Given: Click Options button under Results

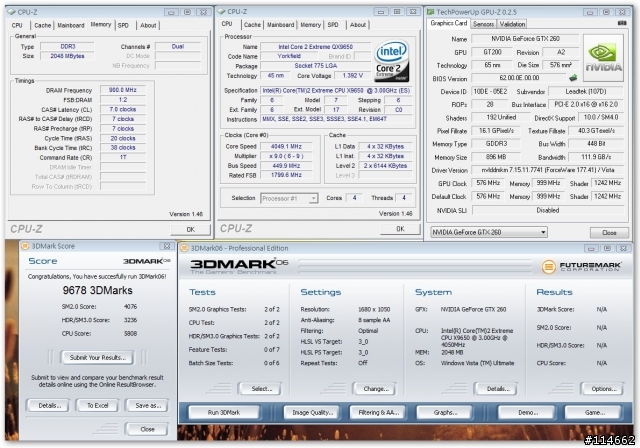Looking at the screenshot, I should [x=603, y=389].
